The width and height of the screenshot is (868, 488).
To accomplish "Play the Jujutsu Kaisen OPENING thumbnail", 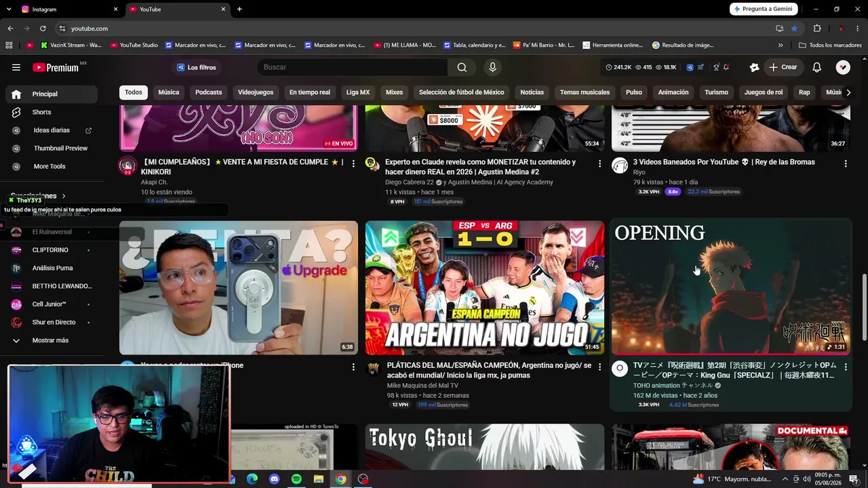I will coord(731,287).
